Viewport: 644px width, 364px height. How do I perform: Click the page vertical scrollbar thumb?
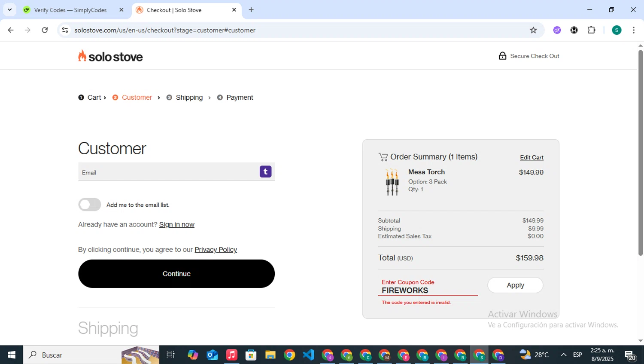coord(640,153)
